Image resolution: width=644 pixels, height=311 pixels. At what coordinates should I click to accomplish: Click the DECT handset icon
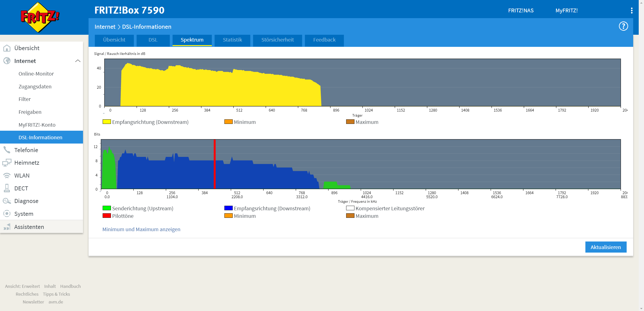[x=7, y=188]
